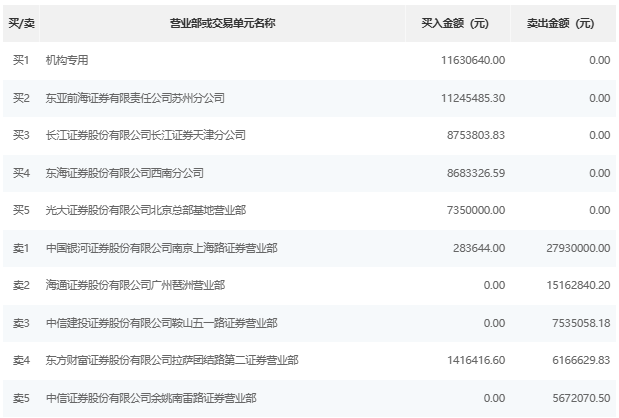Select buy amount 7350000.00

476,210
